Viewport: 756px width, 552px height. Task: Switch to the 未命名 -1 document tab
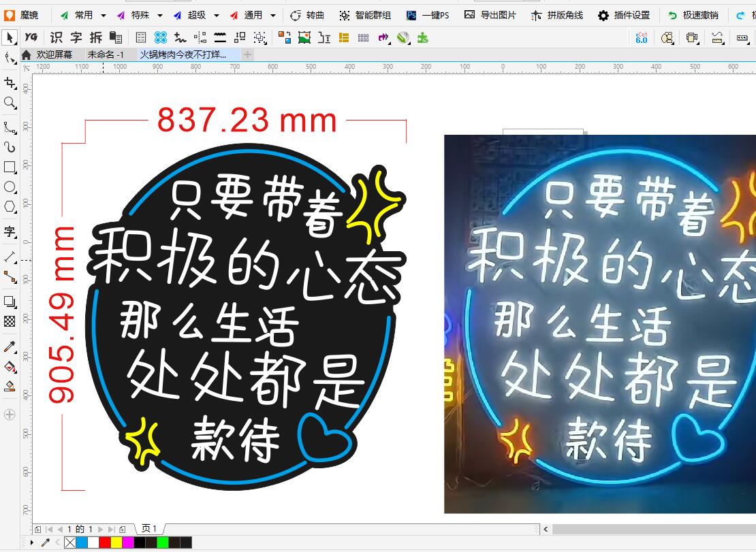106,54
